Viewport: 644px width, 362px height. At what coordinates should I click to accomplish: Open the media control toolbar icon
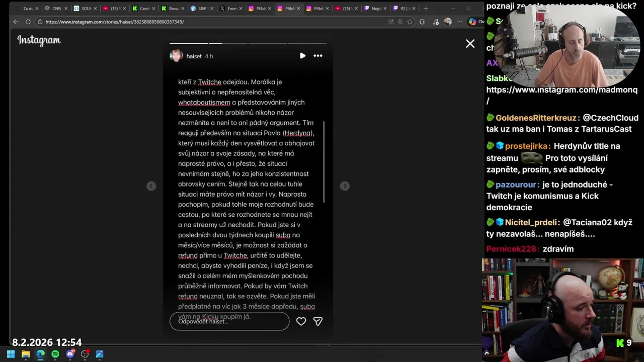[x=436, y=22]
